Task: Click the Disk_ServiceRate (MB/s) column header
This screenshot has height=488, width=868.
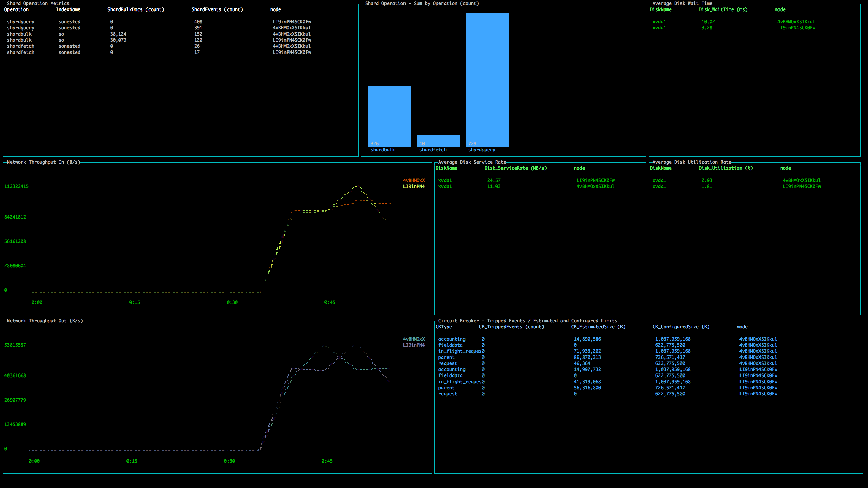Action: pyautogui.click(x=515, y=168)
